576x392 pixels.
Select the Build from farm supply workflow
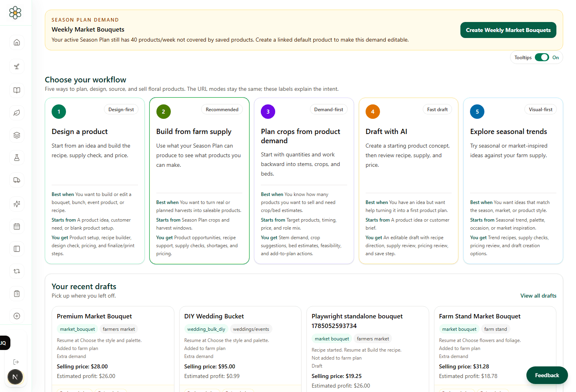pos(199,181)
